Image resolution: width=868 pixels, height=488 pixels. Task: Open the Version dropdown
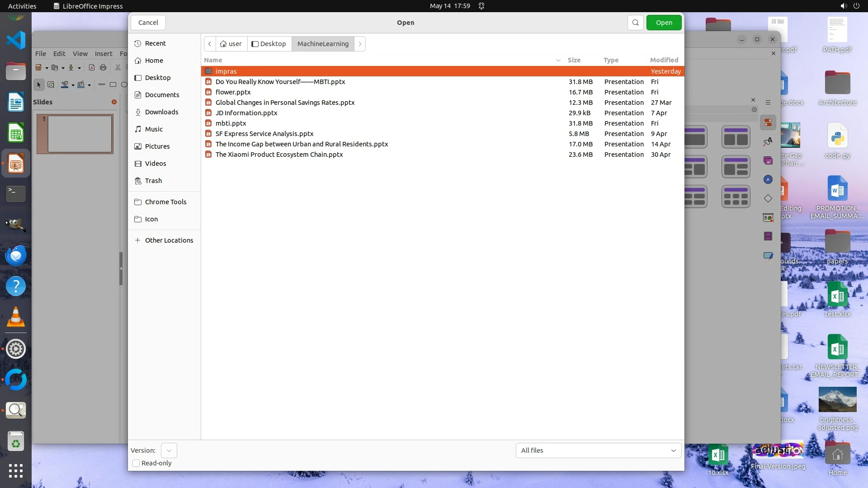(169, 450)
